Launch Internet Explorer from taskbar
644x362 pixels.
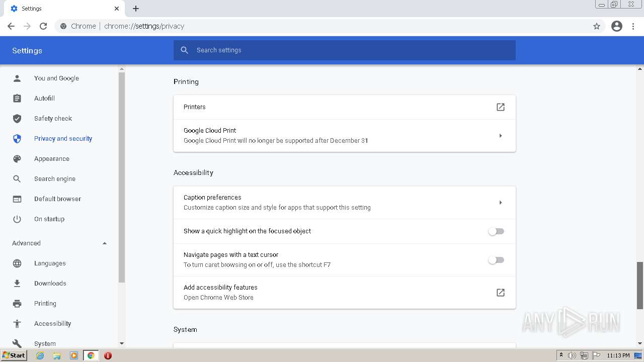(x=40, y=355)
